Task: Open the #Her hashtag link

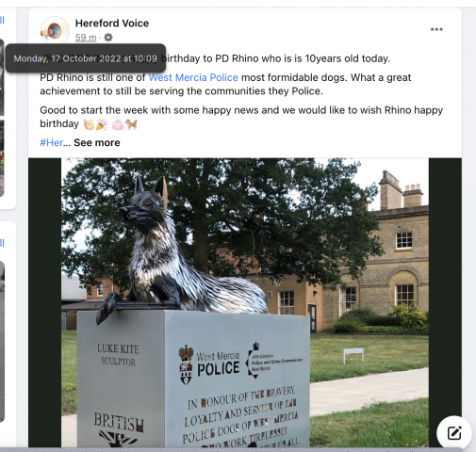Action: click(52, 142)
